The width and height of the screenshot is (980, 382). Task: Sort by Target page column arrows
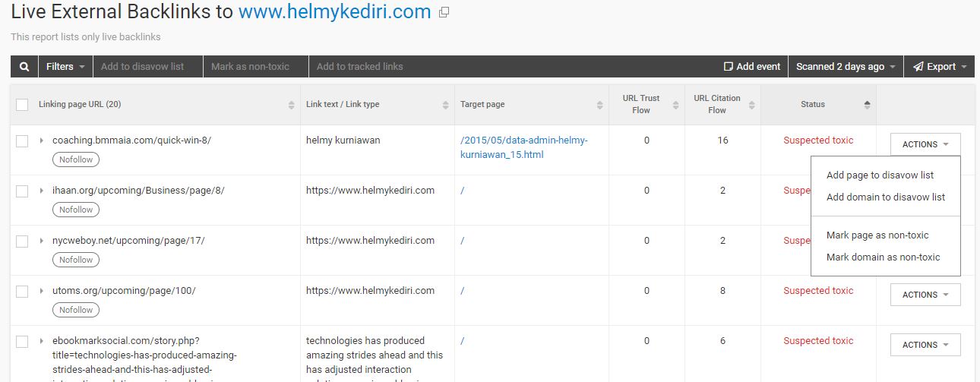[x=600, y=105]
